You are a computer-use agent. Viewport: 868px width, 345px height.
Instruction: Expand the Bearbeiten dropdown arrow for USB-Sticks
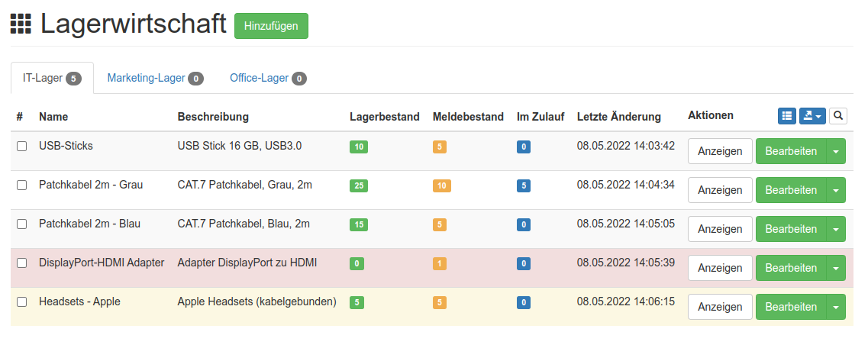click(x=836, y=151)
